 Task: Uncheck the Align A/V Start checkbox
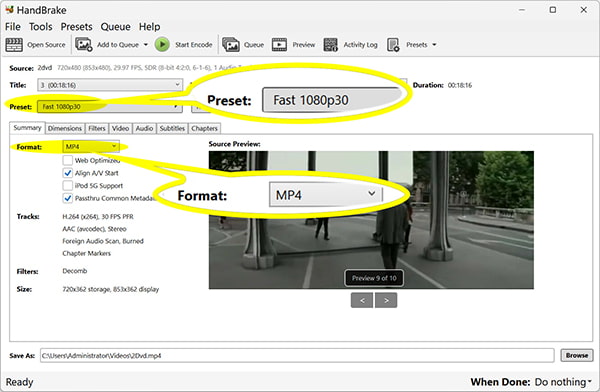[68, 173]
